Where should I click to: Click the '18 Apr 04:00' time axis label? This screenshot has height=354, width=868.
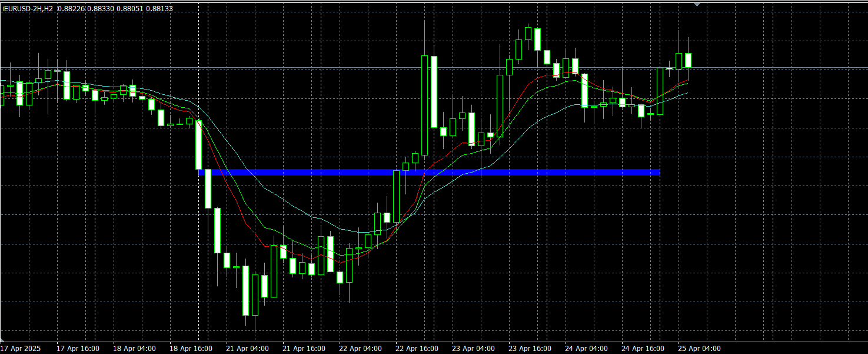(x=134, y=349)
